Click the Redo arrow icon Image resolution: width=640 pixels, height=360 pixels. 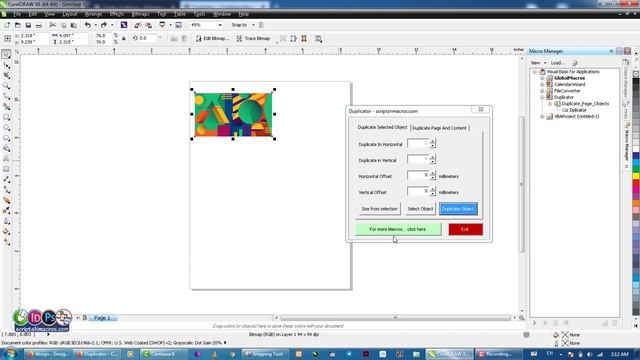pyautogui.click(x=104, y=25)
